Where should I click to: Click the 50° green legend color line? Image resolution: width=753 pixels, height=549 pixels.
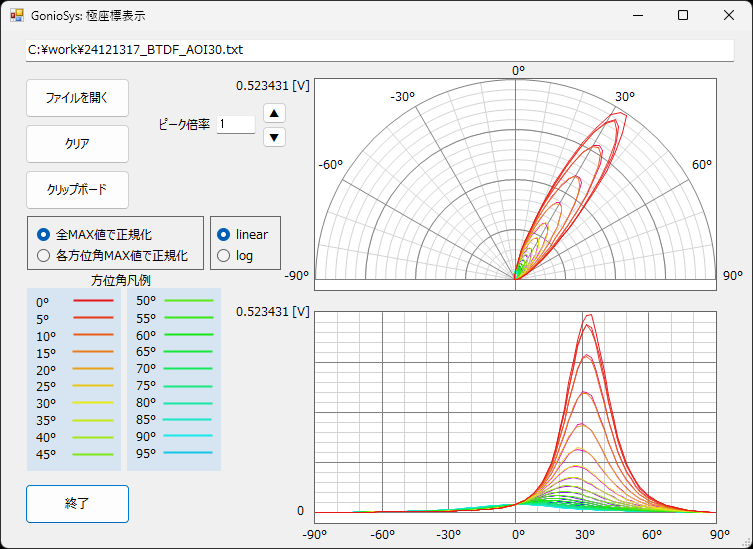pos(189,301)
